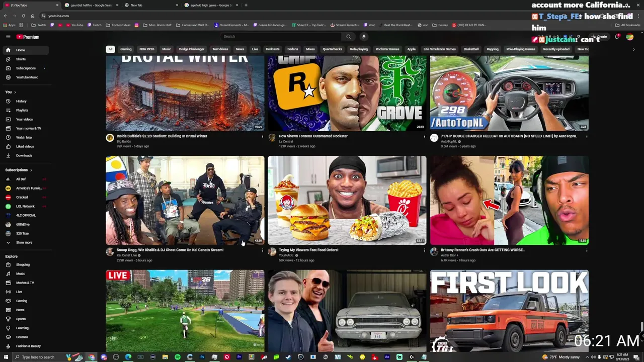Select the NBA 2K26 filter chip
Viewport: 644px width, 362px height.
pyautogui.click(x=147, y=49)
